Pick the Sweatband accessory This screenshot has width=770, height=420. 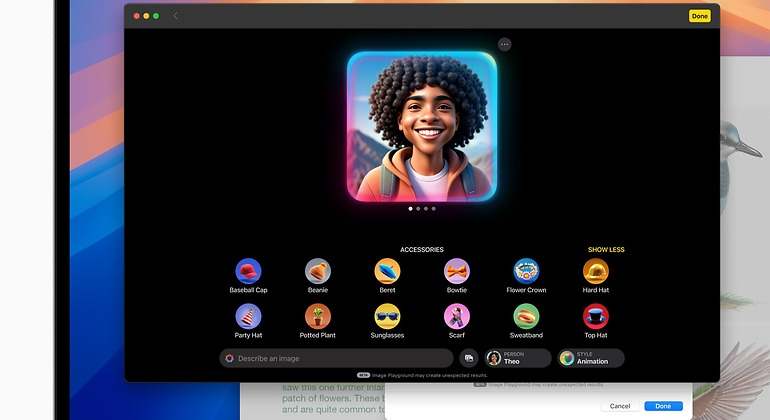(526, 316)
